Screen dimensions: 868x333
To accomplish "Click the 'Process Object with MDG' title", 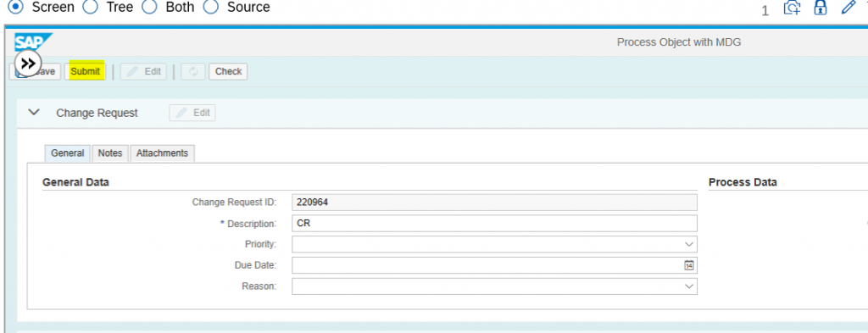I will [x=679, y=42].
